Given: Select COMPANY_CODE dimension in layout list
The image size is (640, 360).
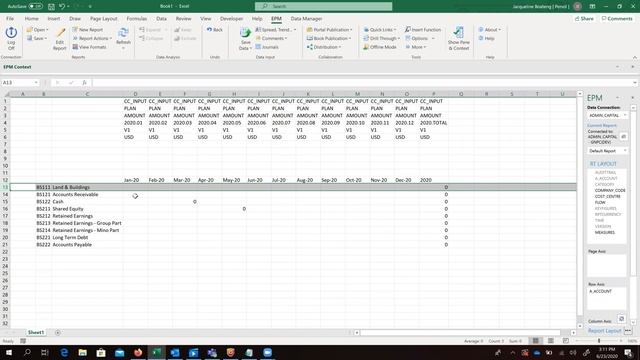Looking at the screenshot, I should tap(610, 191).
